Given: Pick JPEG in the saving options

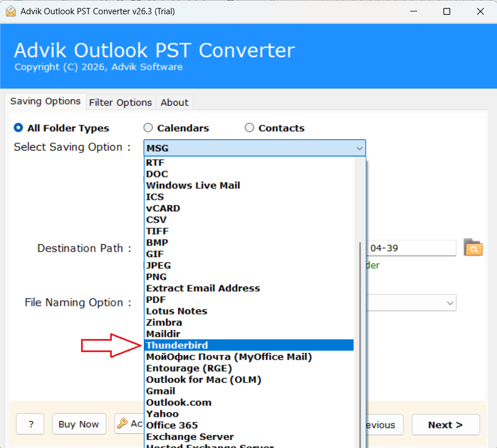Looking at the screenshot, I should [249, 265].
